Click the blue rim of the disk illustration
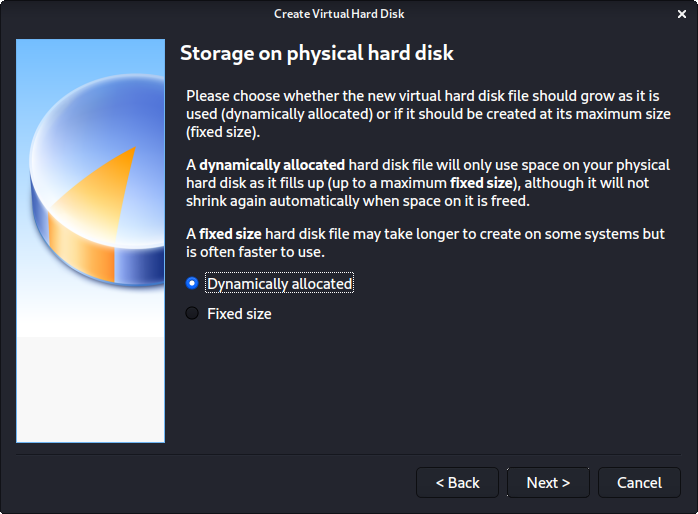The width and height of the screenshot is (698, 514). (140, 266)
